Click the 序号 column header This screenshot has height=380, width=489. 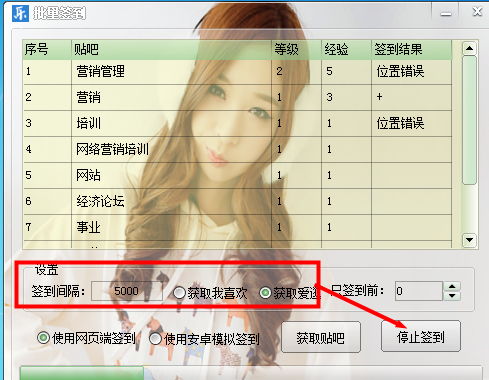click(x=47, y=49)
